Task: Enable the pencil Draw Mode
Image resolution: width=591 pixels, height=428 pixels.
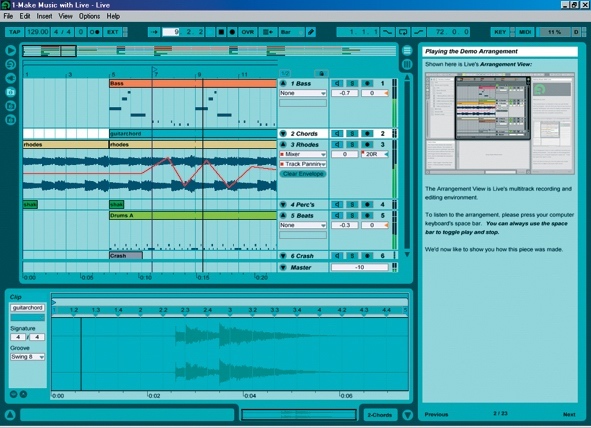Action: click(311, 32)
